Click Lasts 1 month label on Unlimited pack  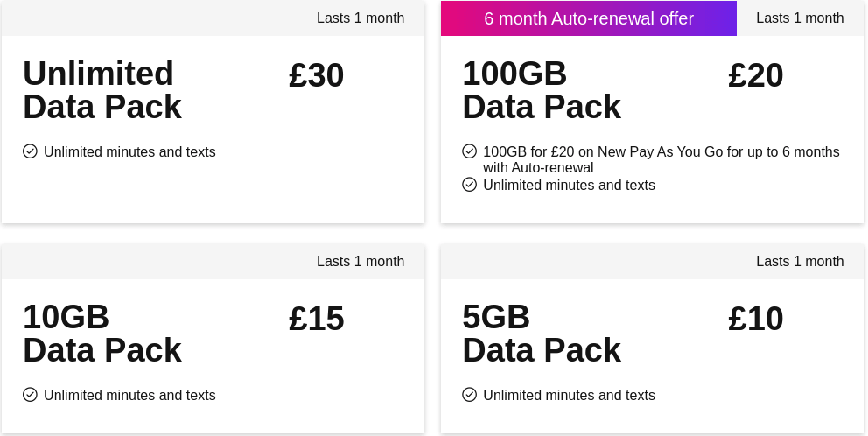point(360,18)
